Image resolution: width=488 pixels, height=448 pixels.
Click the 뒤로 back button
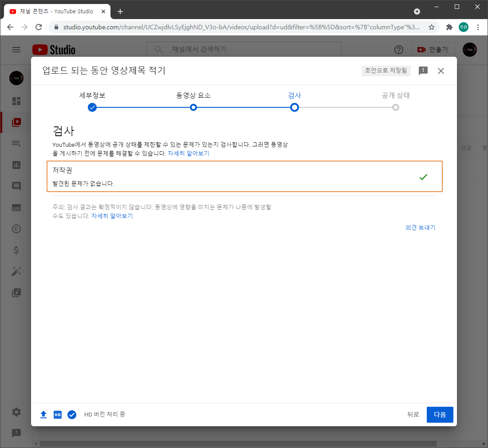(413, 414)
